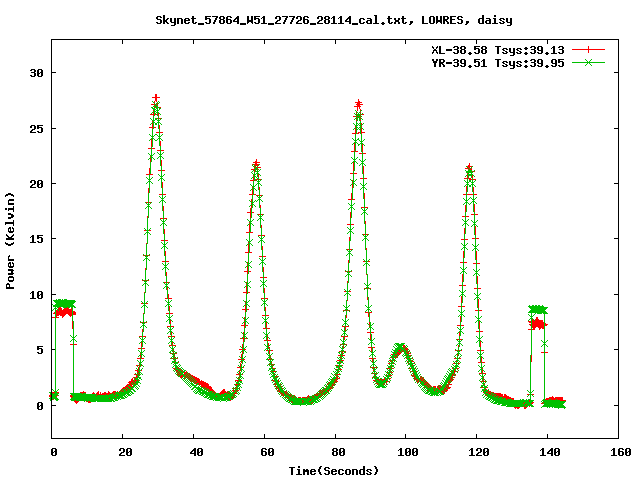Screen dimensions: 640x480
Task: Click the x-axis tick label 160
Action: [621, 452]
